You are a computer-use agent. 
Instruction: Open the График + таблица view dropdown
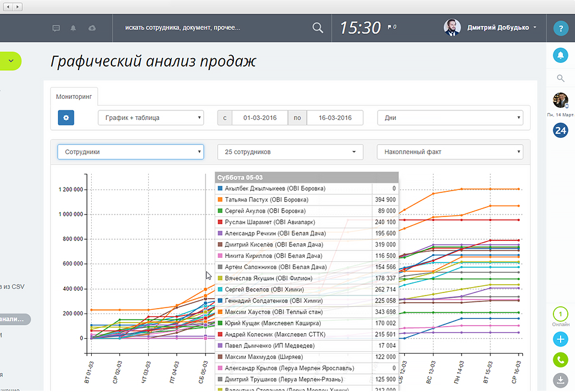click(150, 117)
